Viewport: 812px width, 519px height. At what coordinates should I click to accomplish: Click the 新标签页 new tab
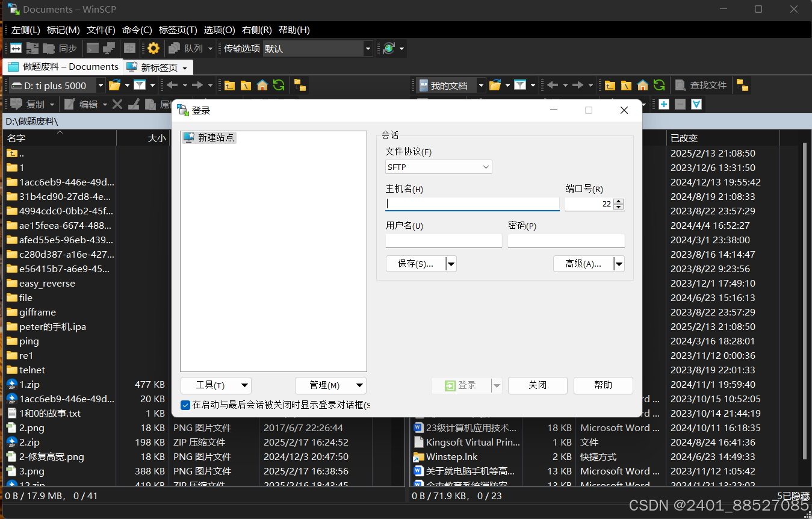[x=158, y=67]
